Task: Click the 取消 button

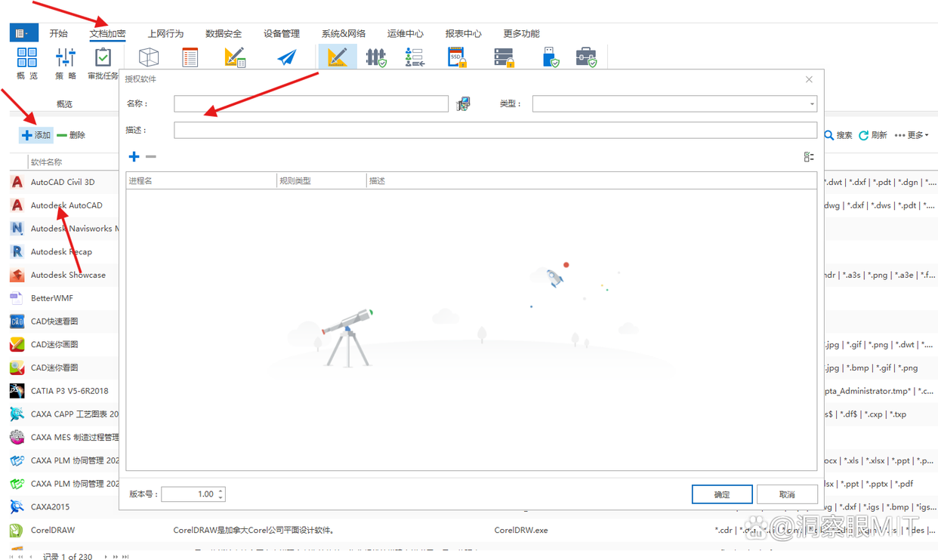Action: [x=787, y=494]
